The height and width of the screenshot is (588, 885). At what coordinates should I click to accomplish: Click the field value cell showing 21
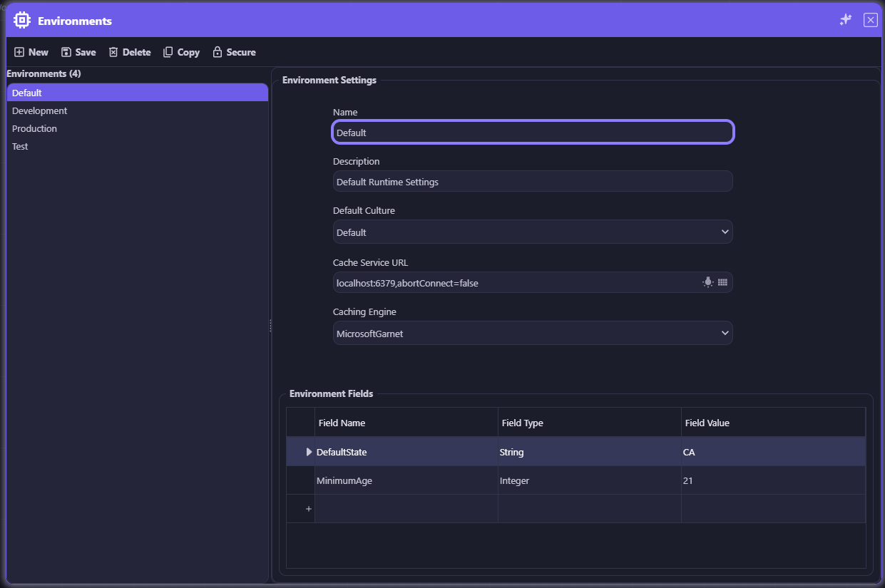click(x=773, y=480)
